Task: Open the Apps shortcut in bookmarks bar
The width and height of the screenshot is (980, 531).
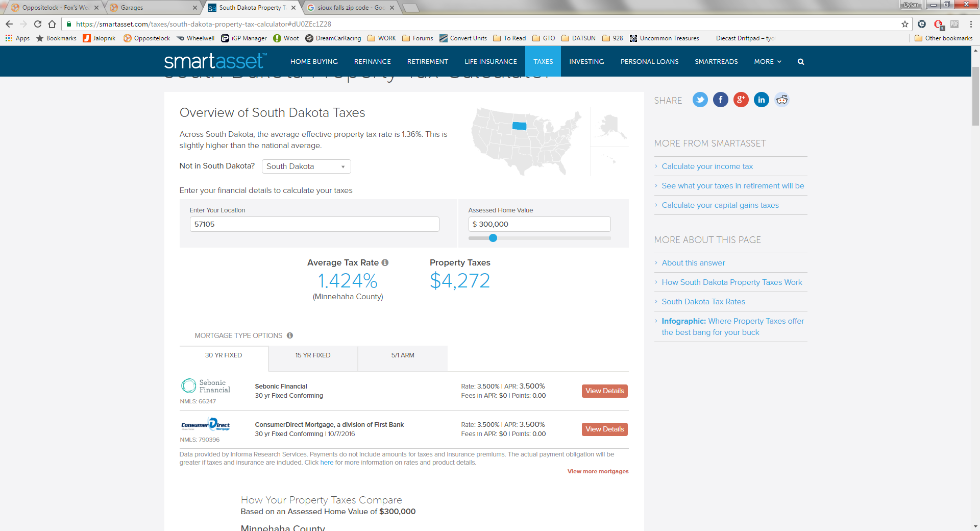Action: [x=17, y=38]
